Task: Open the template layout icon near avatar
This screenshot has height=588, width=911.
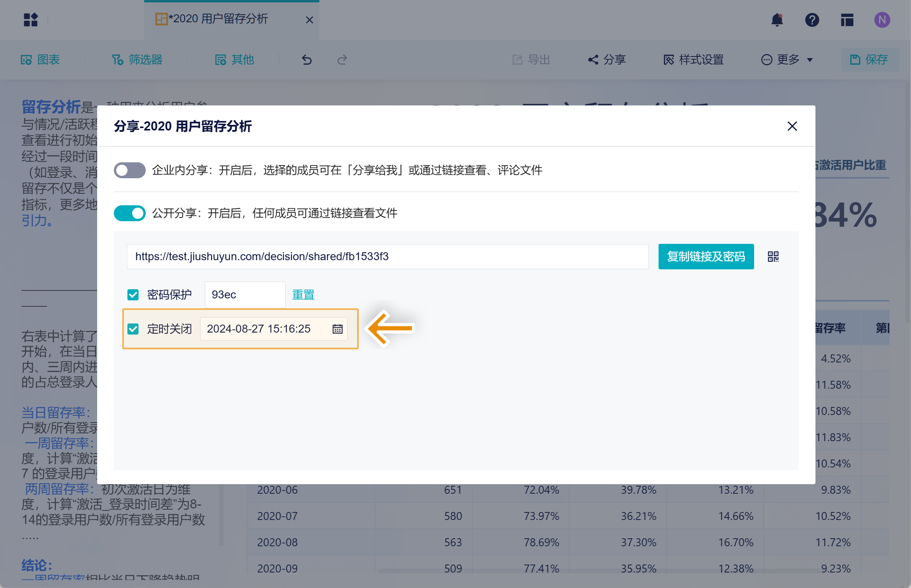Action: pos(847,19)
